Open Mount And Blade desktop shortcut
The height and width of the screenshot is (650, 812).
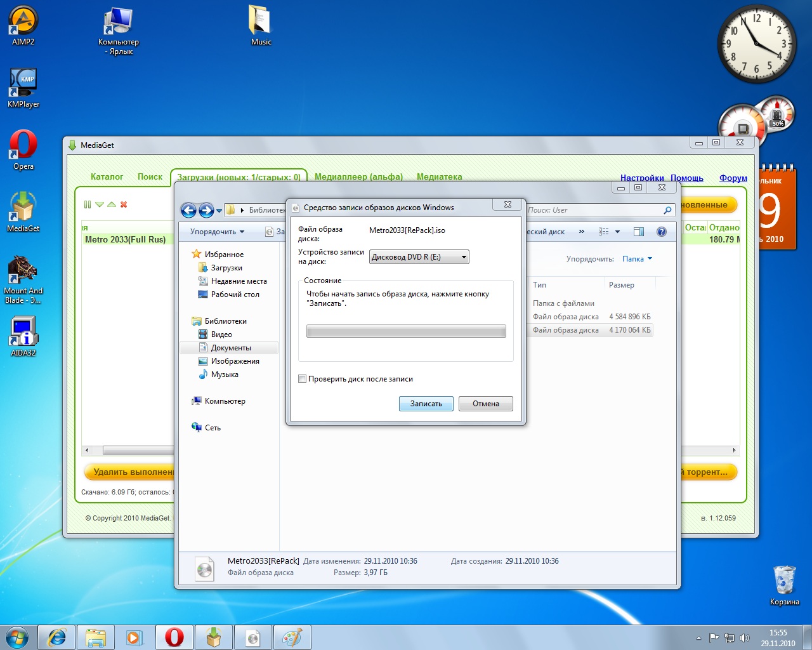click(23, 280)
